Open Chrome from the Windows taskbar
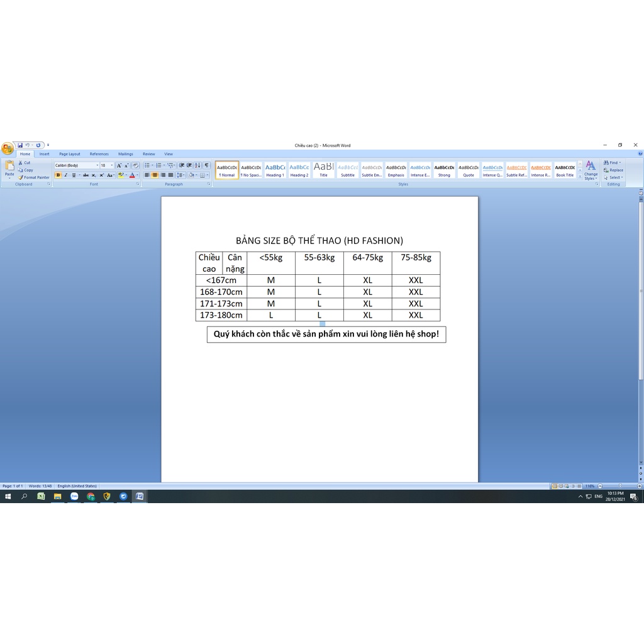 tap(91, 496)
